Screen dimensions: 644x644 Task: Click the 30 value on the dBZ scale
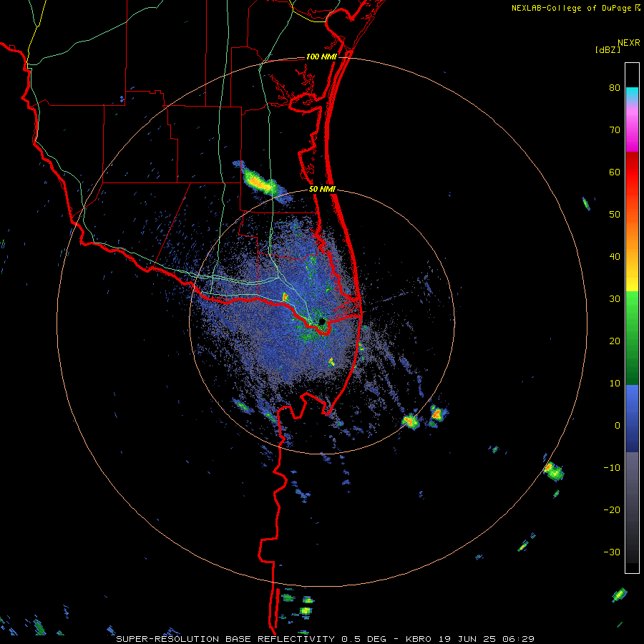pos(615,299)
